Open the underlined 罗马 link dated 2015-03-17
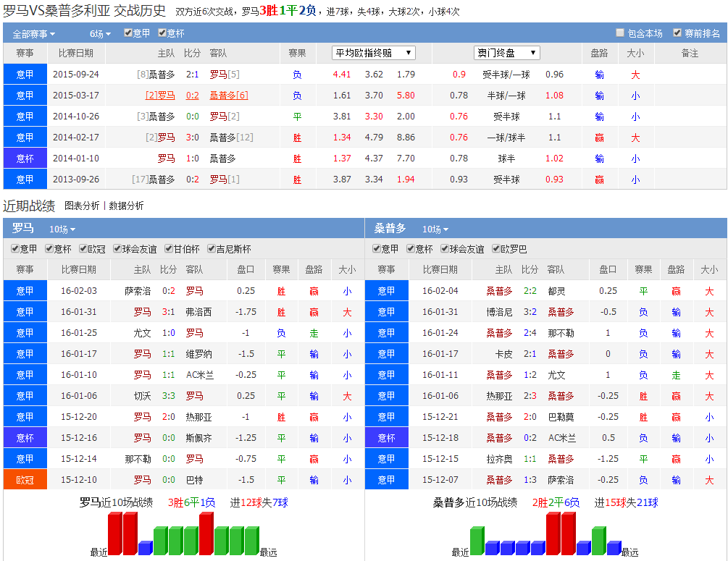 (160, 95)
